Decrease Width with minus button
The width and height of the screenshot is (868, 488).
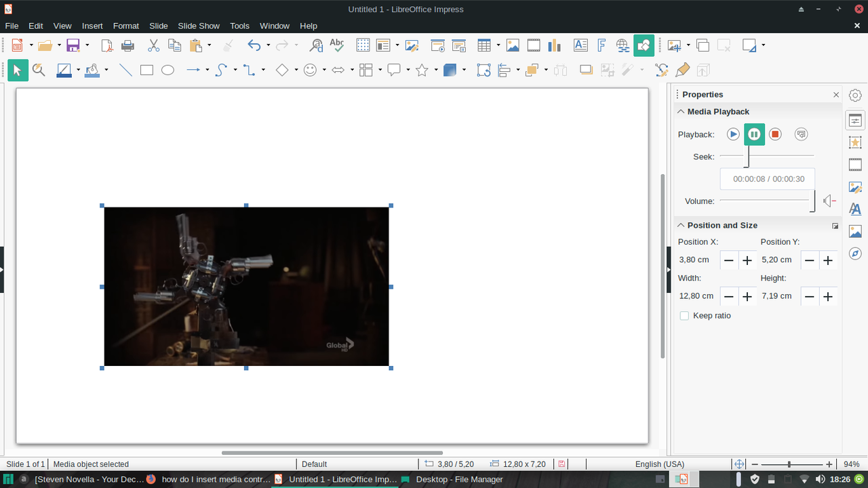[x=729, y=296]
